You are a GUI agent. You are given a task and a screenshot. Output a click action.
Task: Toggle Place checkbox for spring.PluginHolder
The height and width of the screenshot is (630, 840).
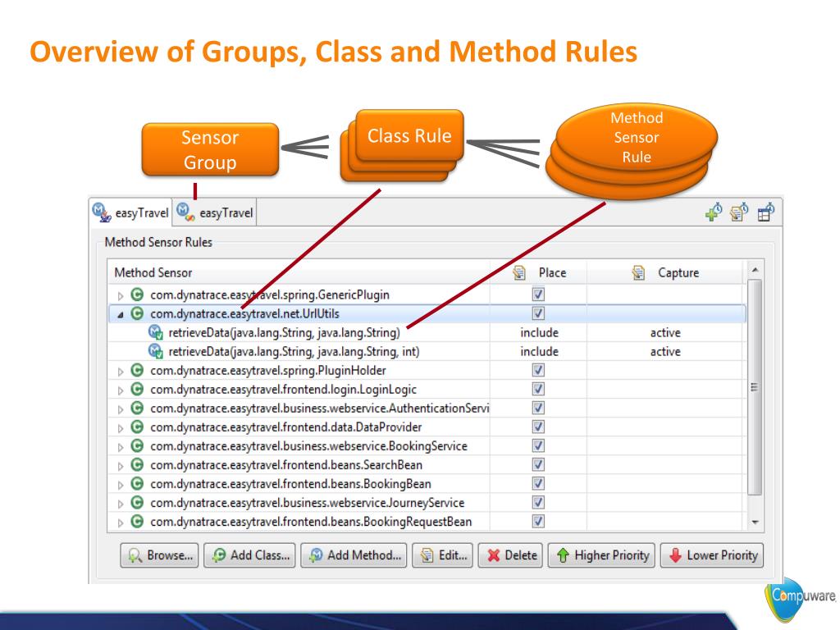(538, 370)
